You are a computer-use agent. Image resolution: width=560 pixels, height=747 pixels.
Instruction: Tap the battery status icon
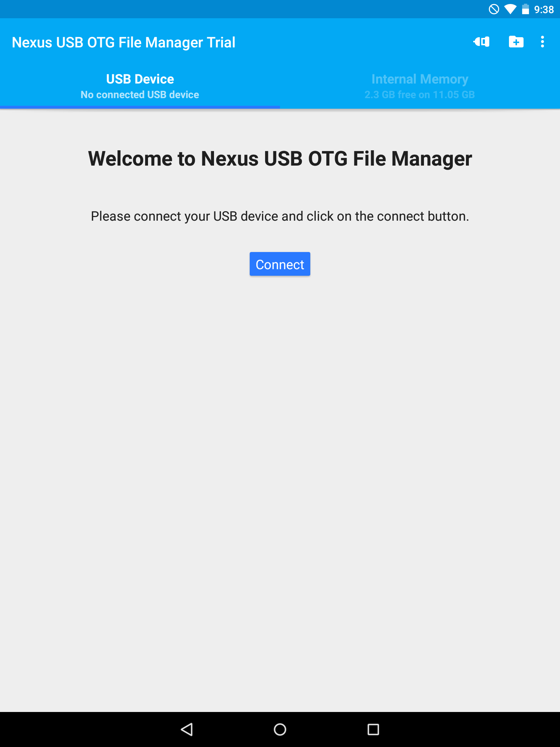(525, 9)
